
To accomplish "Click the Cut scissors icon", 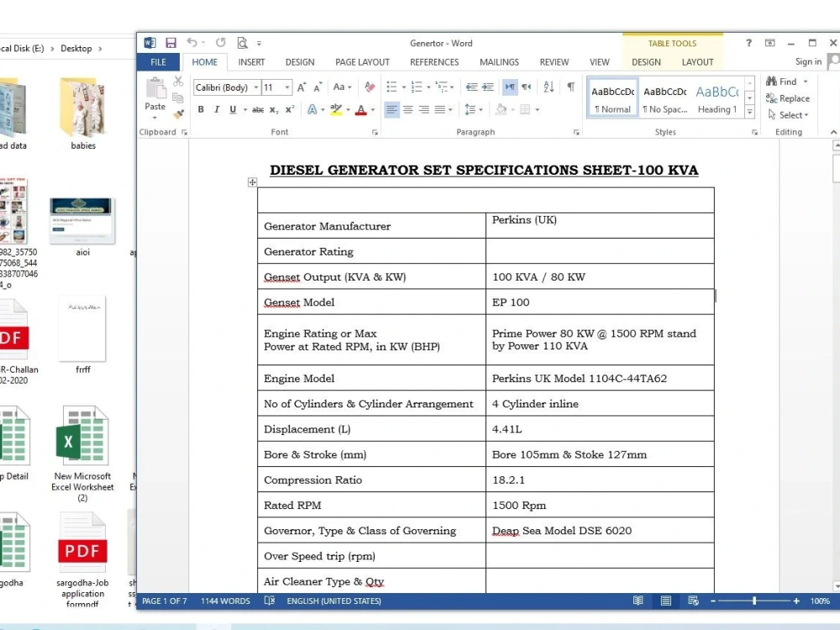I will click(x=178, y=81).
